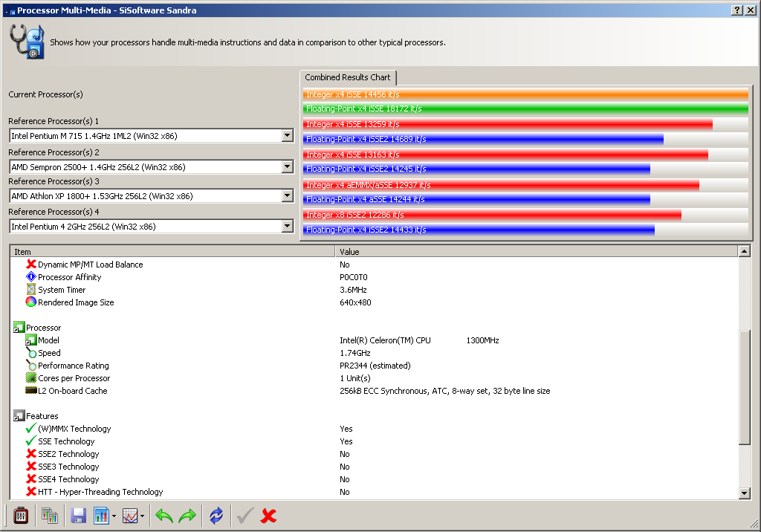Click the gray checkmark OK icon
Viewport: 761px width, 532px height.
pyautogui.click(x=245, y=516)
